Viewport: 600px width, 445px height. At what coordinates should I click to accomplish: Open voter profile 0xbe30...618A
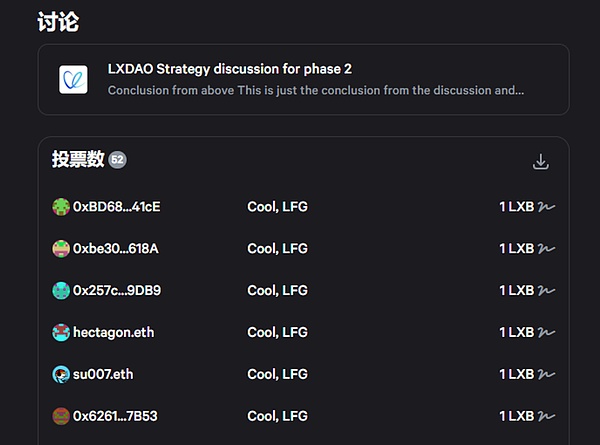point(116,249)
